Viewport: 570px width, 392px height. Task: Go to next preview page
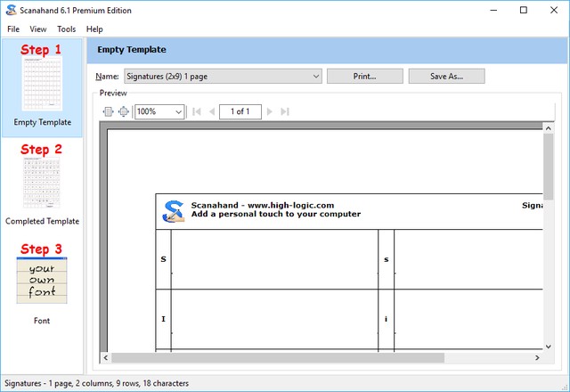[x=269, y=111]
